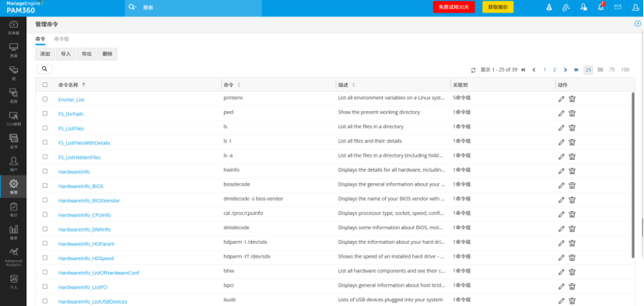Viewport: 644px width, 306px height.
Task: Sort by 命令 column sort arrows
Action: 239,85
